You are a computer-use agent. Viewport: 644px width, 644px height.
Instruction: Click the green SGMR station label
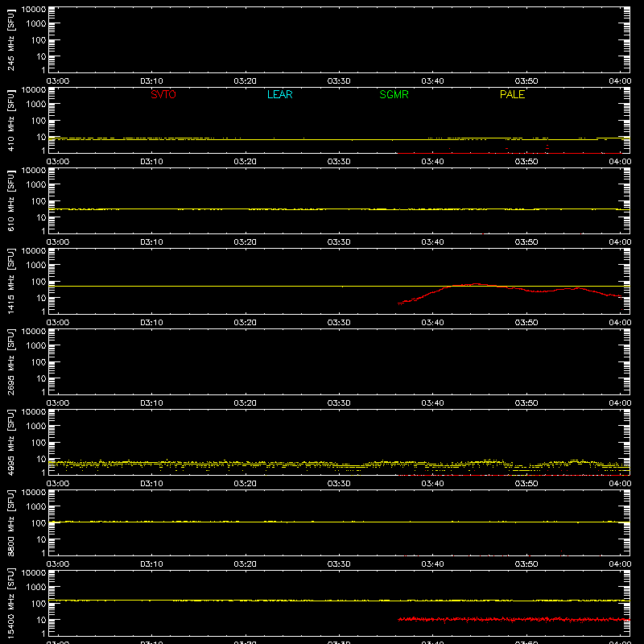394,94
